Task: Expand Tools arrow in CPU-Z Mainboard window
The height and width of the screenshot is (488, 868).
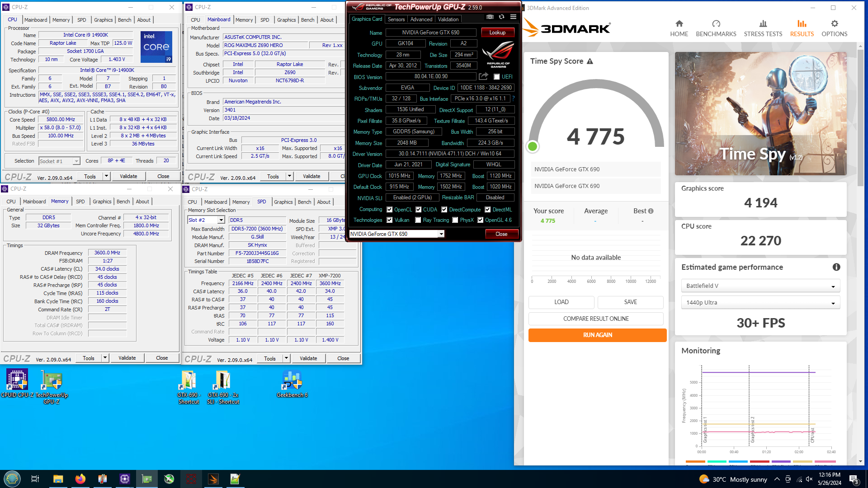Action: [289, 176]
